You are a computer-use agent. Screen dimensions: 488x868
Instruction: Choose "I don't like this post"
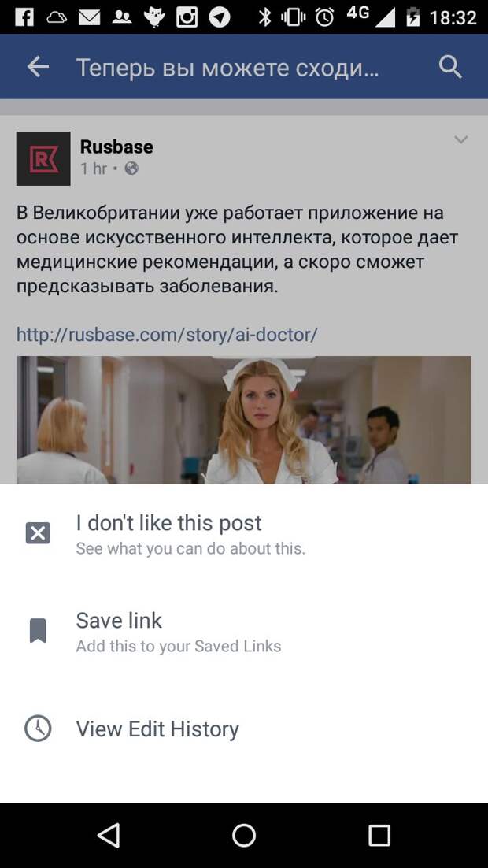[244, 534]
